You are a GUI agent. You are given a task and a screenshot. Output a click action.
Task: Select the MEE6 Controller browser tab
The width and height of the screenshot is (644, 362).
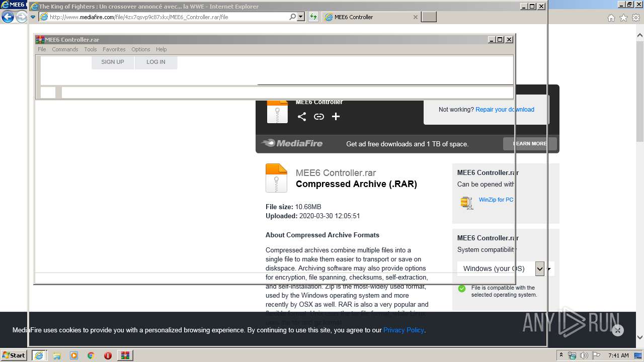[x=371, y=17]
